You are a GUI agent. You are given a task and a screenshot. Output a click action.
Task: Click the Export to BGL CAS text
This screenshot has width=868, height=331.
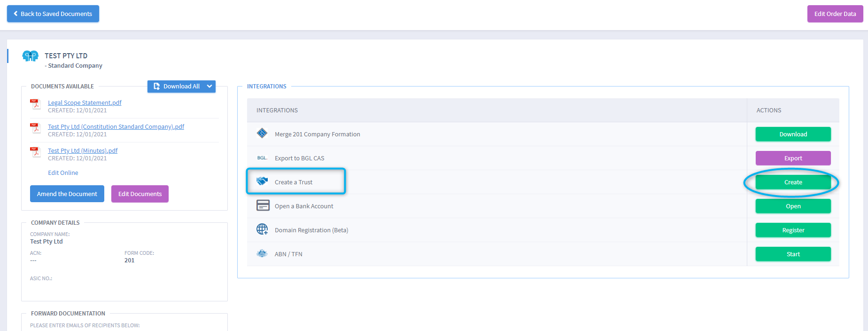pyautogui.click(x=300, y=158)
